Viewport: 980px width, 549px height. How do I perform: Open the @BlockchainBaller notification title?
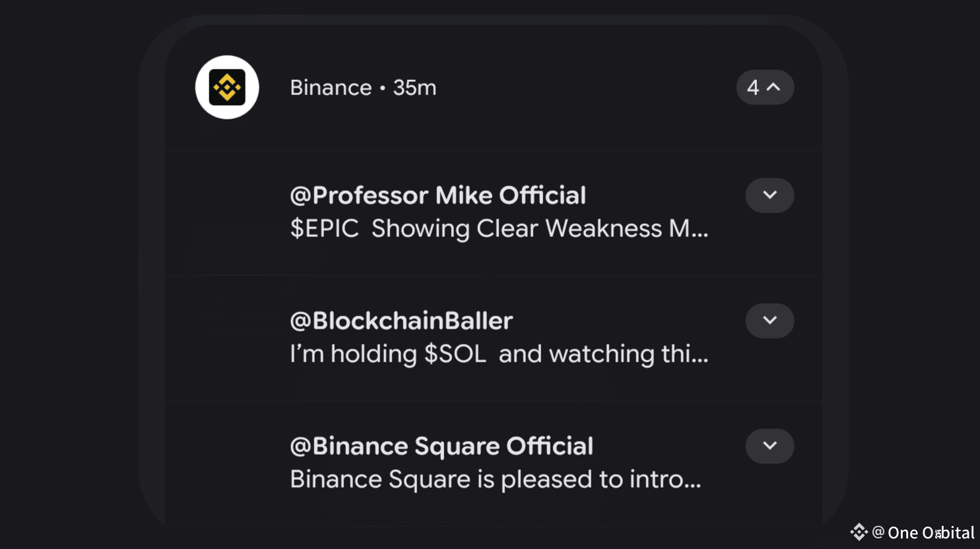pyautogui.click(x=401, y=321)
